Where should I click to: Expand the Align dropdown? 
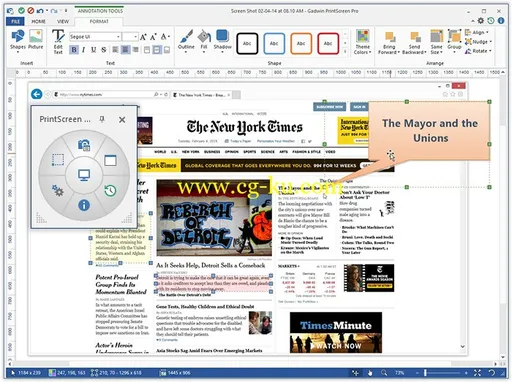pyautogui.click(x=477, y=32)
